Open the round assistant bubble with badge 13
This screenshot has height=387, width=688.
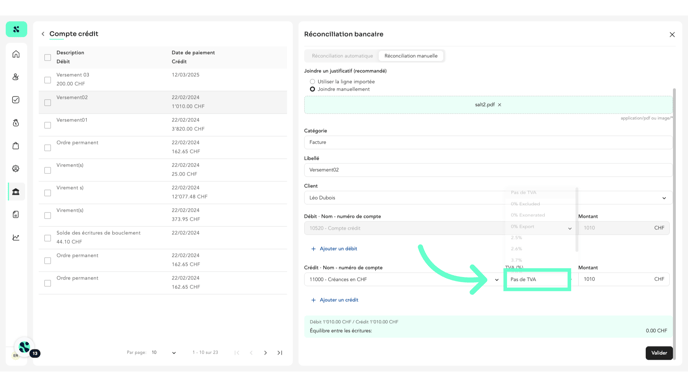click(x=25, y=348)
